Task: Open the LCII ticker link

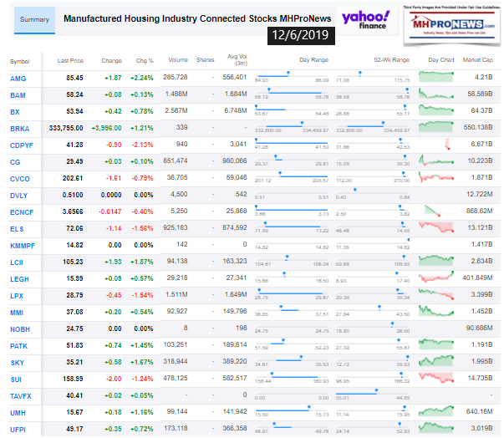Action: 17,262
